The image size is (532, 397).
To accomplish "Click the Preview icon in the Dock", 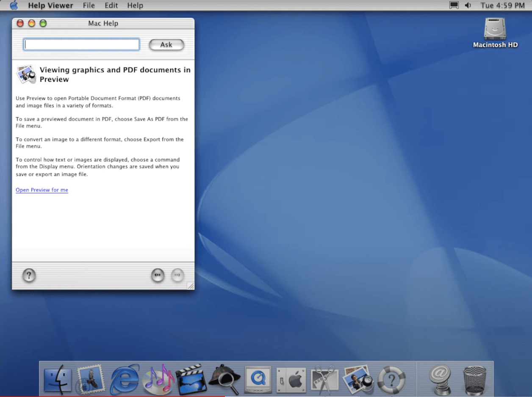I will (x=358, y=379).
